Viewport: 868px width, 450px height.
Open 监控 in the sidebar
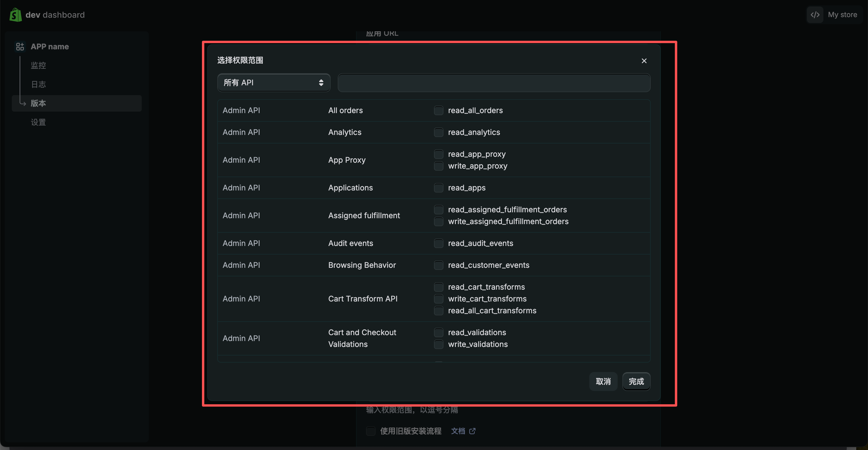tap(38, 65)
